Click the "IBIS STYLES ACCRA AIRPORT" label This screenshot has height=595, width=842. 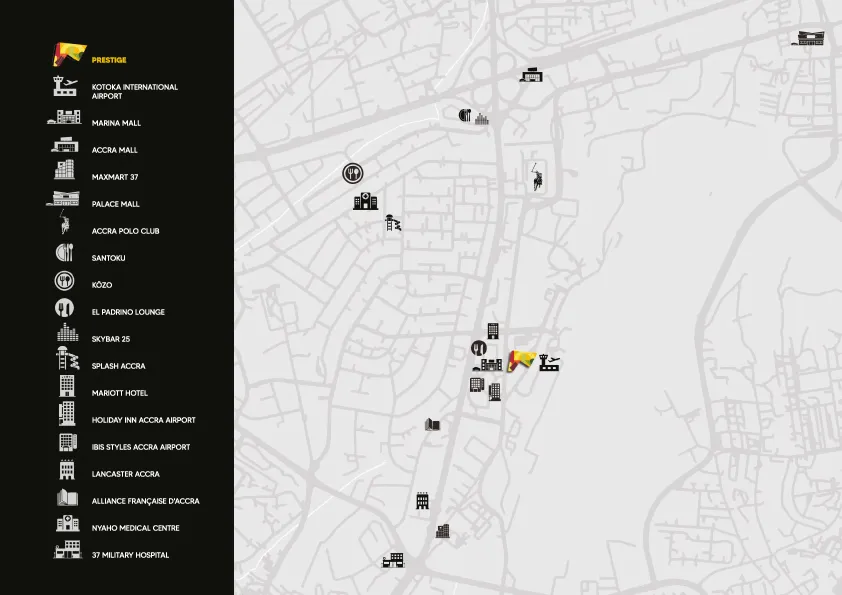point(141,447)
